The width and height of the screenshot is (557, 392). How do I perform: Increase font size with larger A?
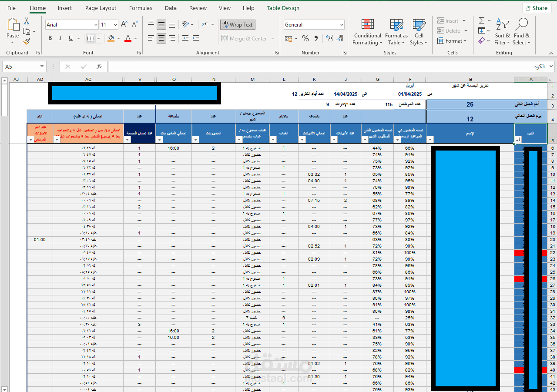coord(124,25)
